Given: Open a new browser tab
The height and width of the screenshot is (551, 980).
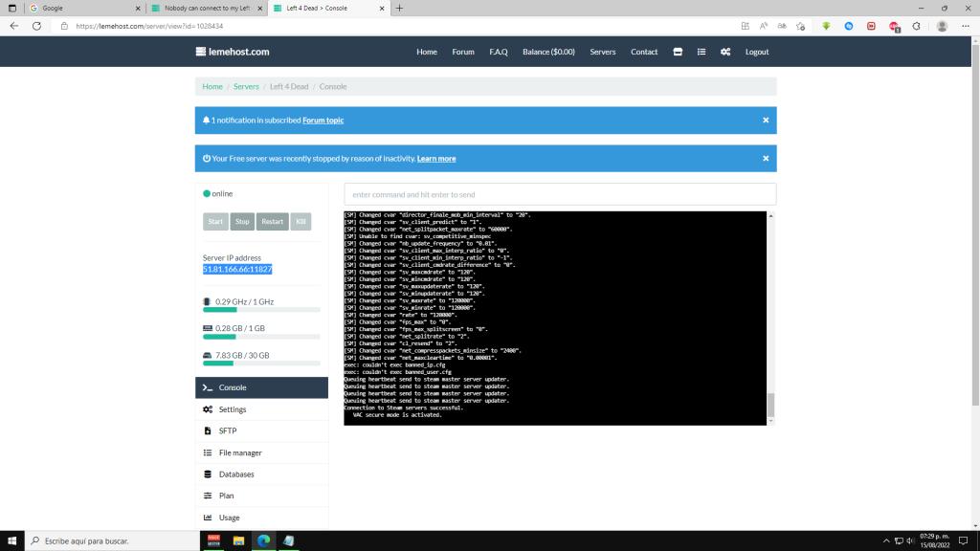Looking at the screenshot, I should pos(399,8).
